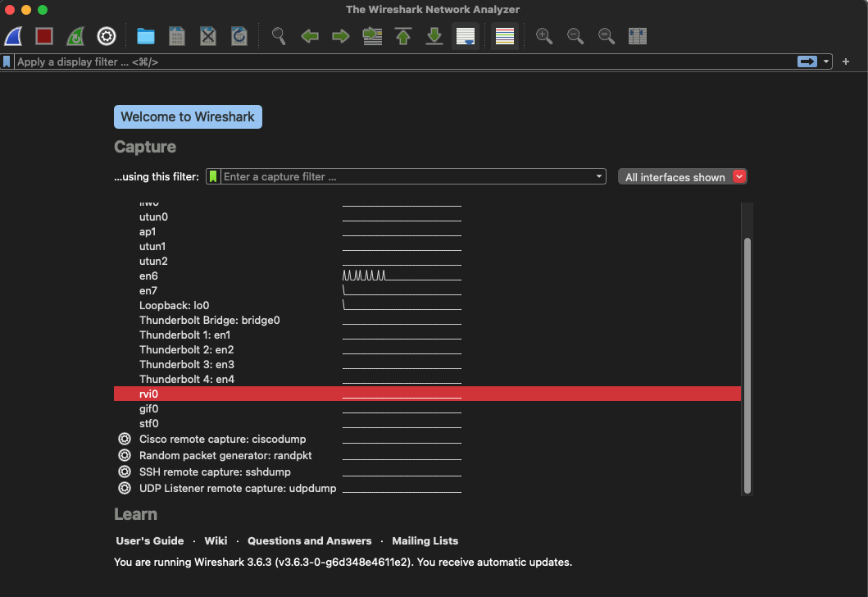Stop capturing packets with red square icon
Image resolution: width=868 pixels, height=597 pixels.
tap(44, 37)
